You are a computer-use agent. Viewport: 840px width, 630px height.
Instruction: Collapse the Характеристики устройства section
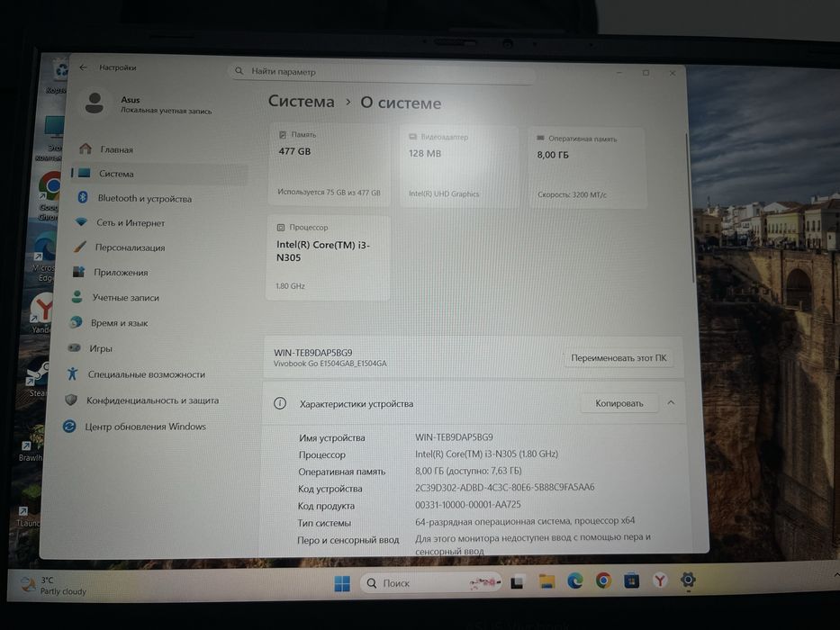pyautogui.click(x=672, y=402)
